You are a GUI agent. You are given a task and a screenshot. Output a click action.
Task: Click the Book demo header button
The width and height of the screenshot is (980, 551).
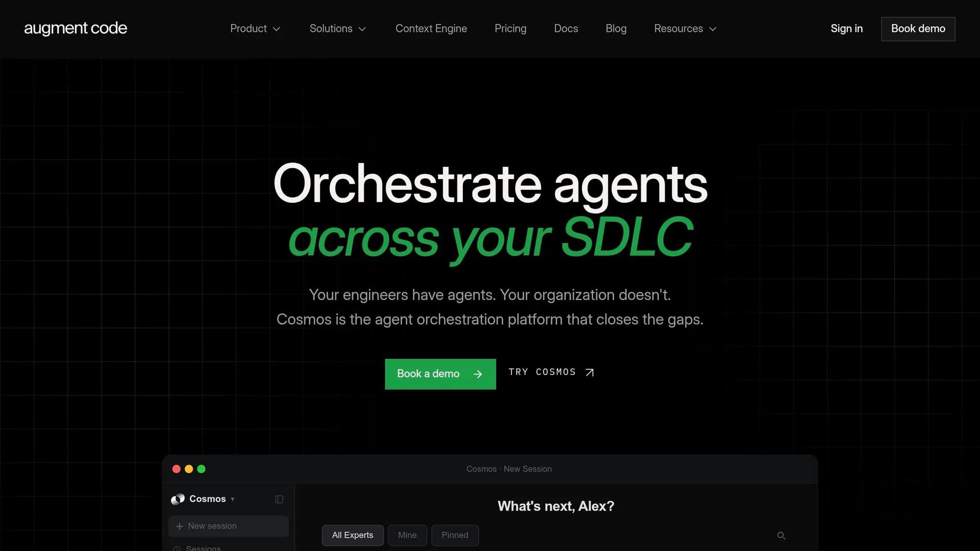click(918, 29)
